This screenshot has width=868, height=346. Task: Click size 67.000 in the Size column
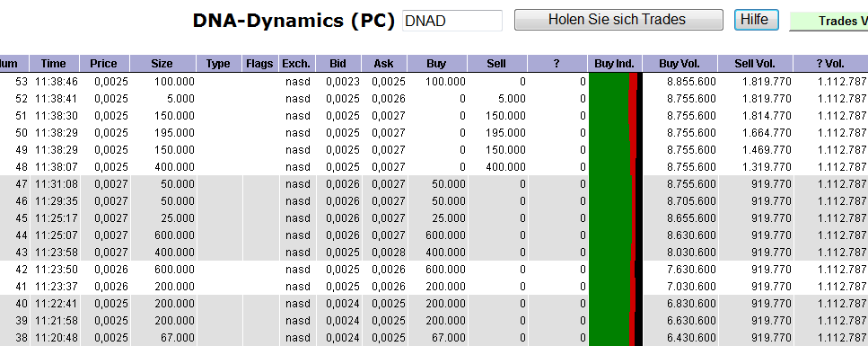(177, 338)
